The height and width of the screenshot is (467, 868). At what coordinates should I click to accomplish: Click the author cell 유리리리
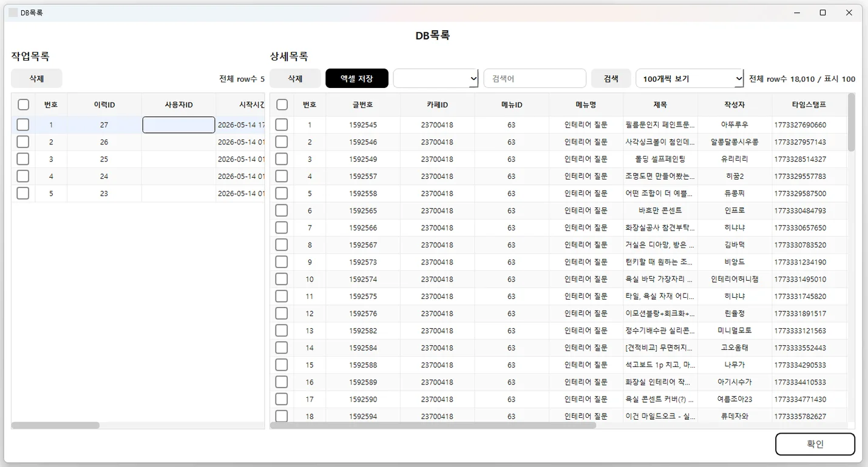click(734, 159)
